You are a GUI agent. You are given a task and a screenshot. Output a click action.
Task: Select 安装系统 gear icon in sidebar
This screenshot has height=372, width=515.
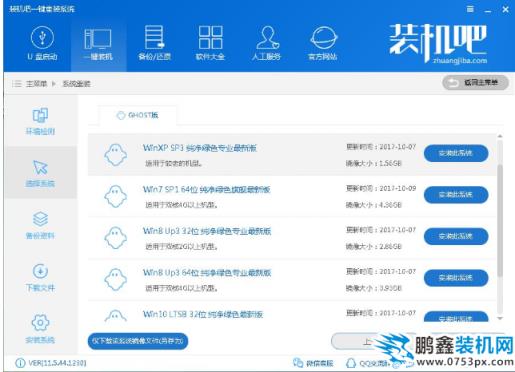[x=40, y=329]
